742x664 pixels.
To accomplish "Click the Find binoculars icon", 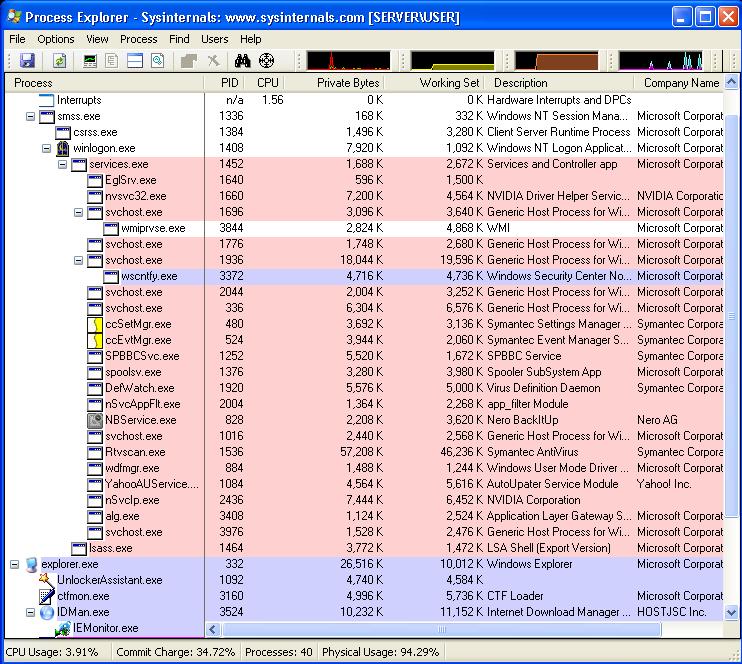I will click(x=243, y=61).
